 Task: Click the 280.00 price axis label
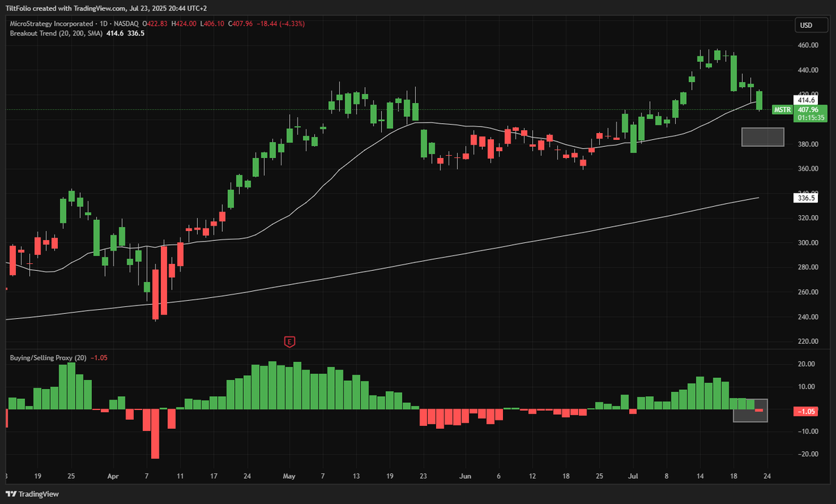[808, 268]
